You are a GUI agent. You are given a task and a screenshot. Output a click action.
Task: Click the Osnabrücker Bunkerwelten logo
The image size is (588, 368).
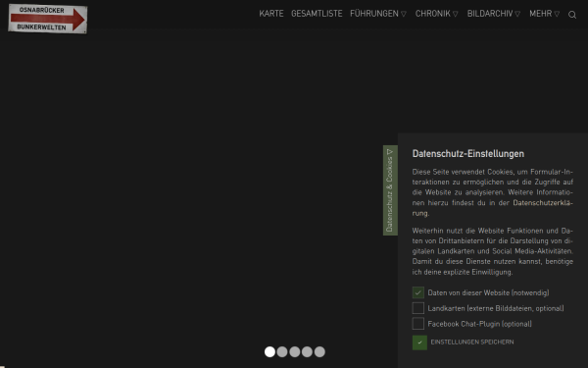tap(48, 19)
